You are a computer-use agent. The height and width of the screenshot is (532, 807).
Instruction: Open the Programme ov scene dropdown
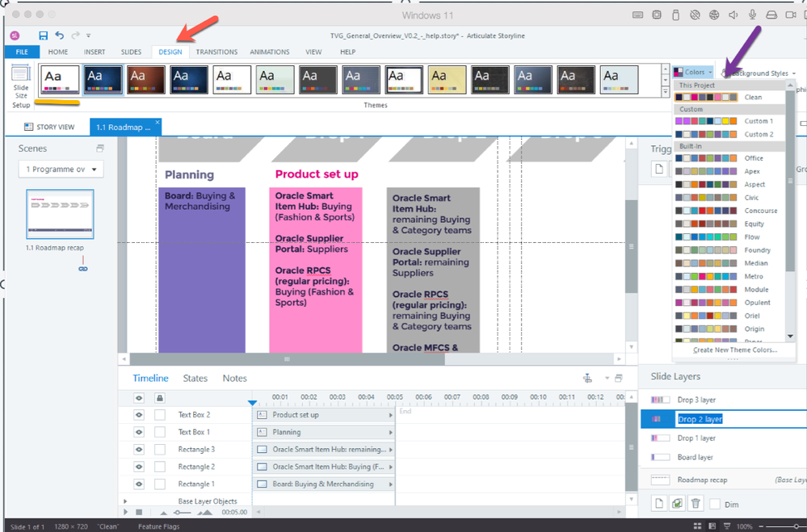point(61,170)
